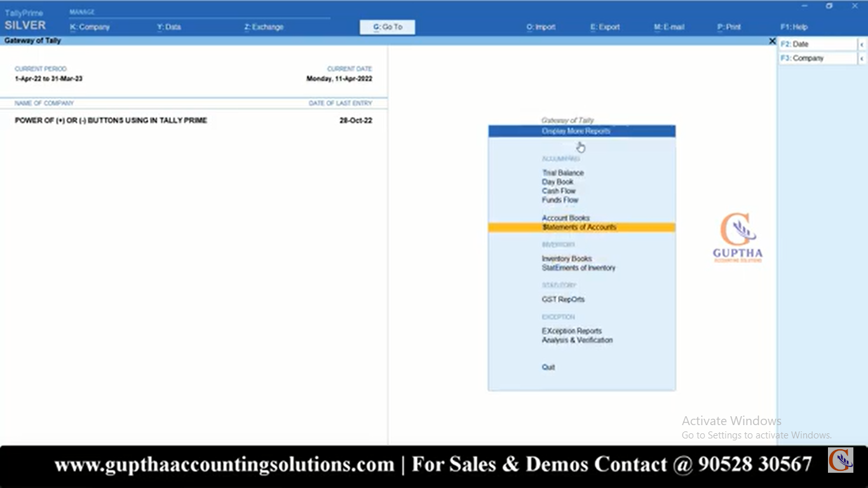
Task: Click the F2: Date button
Action: 818,44
